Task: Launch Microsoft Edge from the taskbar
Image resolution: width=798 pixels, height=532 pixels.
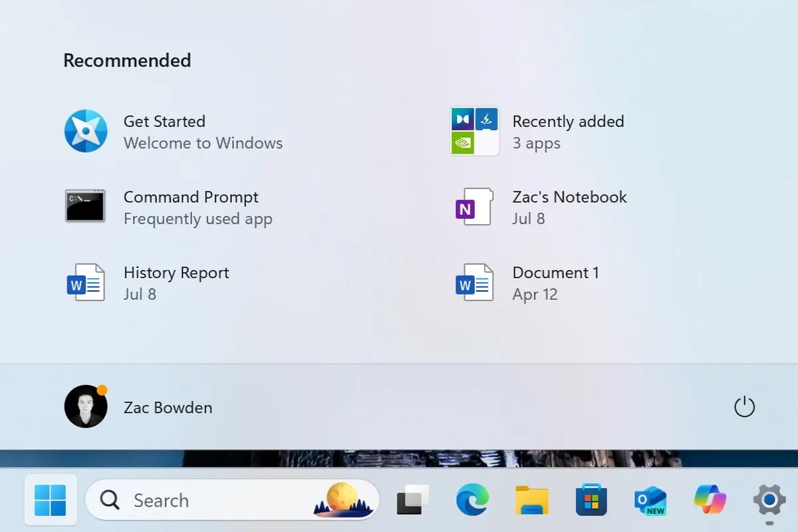Action: [472, 500]
